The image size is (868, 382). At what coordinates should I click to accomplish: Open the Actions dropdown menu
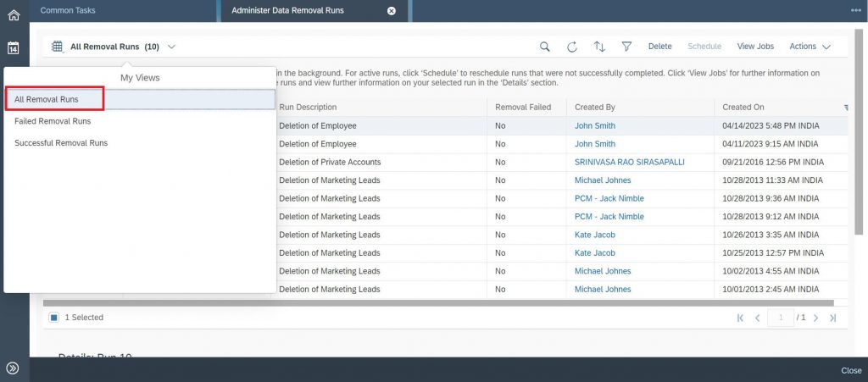click(810, 47)
